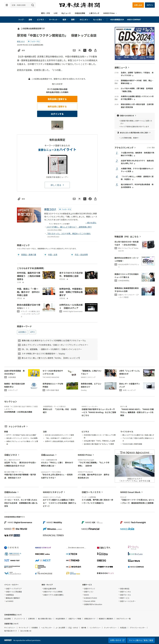Image resolution: width=159 pixels, height=644 pixels.
Task: Click the #尹力 keyword tag
Action: [33, 332]
